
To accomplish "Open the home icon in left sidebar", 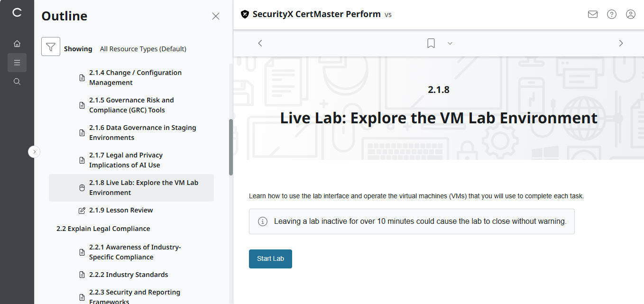I will (x=17, y=44).
